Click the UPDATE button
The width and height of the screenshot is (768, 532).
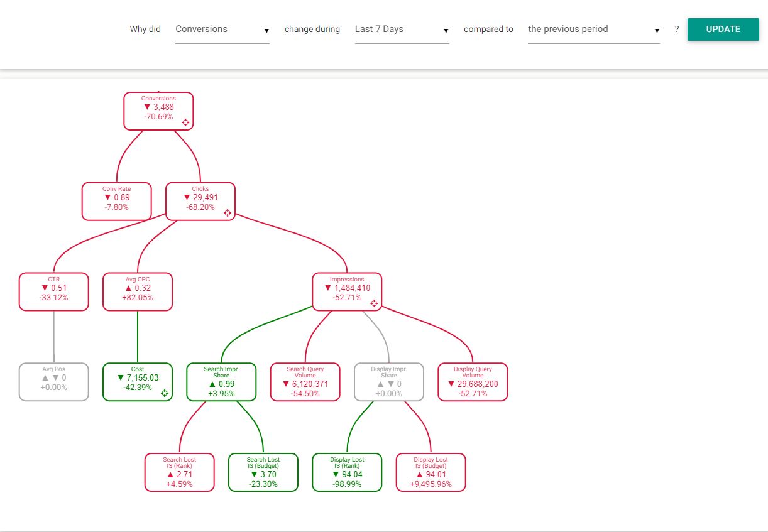point(723,30)
